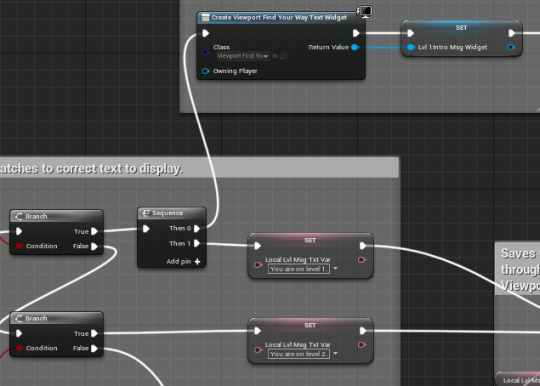Screen dimensions: 540x386
Task: Expand the arrow beside the 'You are on level 1.' field
Action: pos(335,269)
